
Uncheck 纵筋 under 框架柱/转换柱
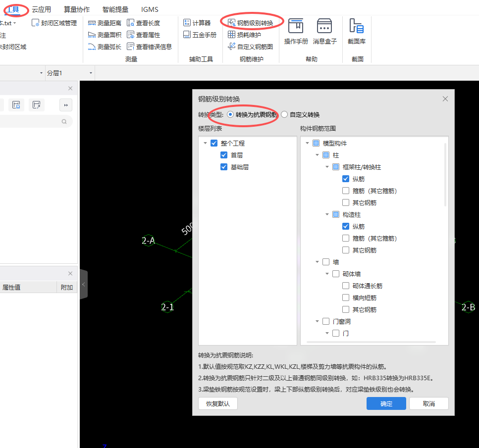(345, 179)
